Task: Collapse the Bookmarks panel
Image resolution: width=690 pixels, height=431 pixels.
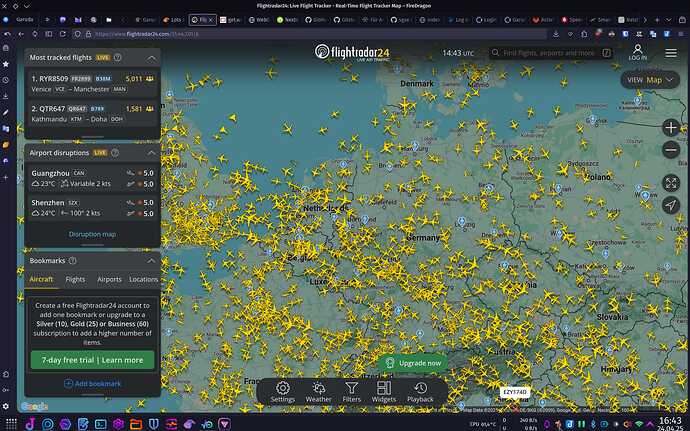Action: click(151, 261)
